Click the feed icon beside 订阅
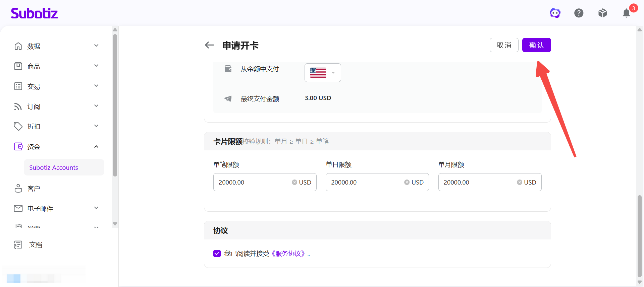This screenshot has width=644, height=287. click(x=18, y=106)
